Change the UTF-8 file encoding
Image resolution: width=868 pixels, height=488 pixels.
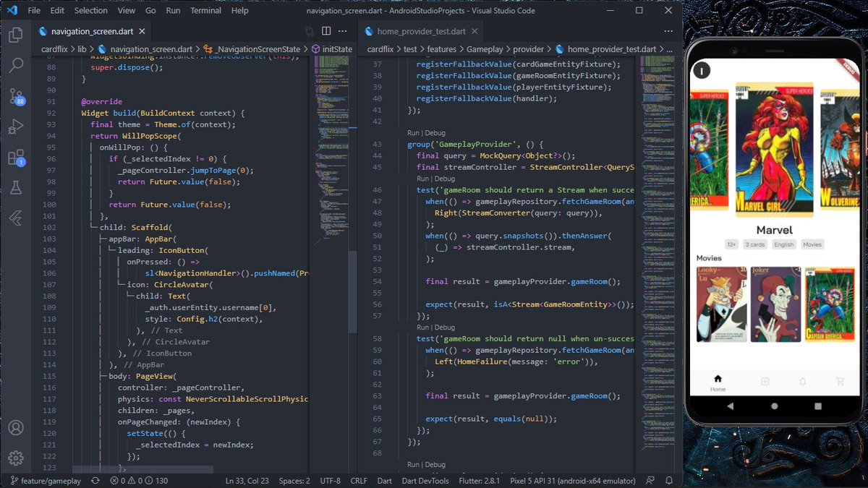(330, 481)
